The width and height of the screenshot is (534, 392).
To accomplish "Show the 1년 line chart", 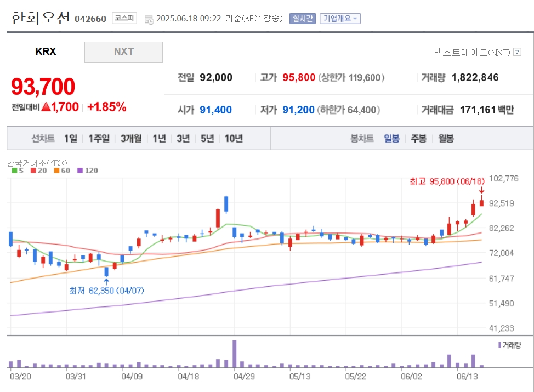I will (159, 139).
